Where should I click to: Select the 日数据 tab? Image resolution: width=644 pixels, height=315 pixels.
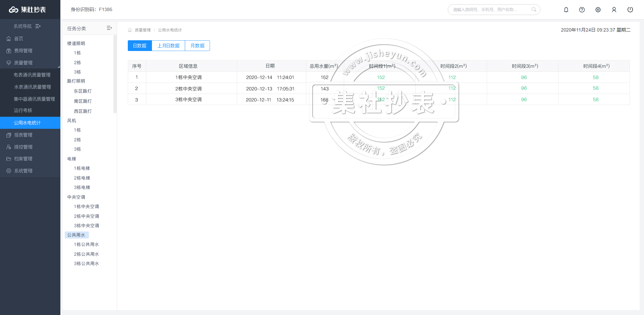tap(140, 46)
